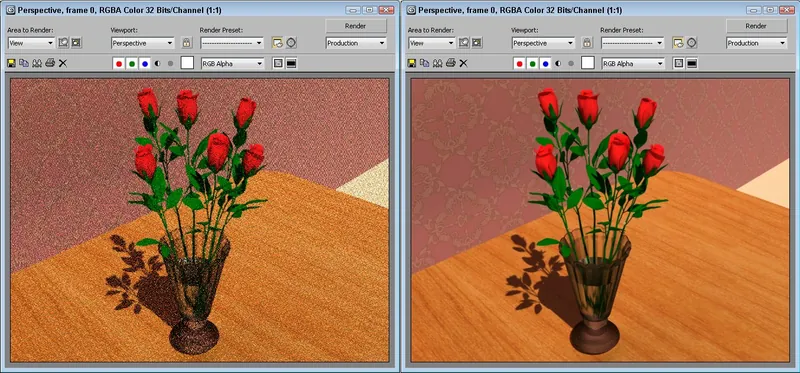This screenshot has width=800, height=373.
Task: Click the left window's Perspective title bar
Action: point(199,10)
